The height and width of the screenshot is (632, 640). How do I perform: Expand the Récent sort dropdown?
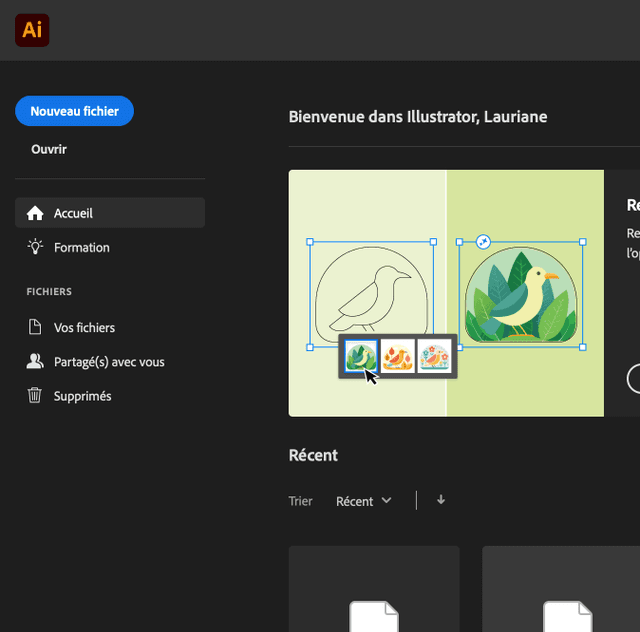[363, 501]
